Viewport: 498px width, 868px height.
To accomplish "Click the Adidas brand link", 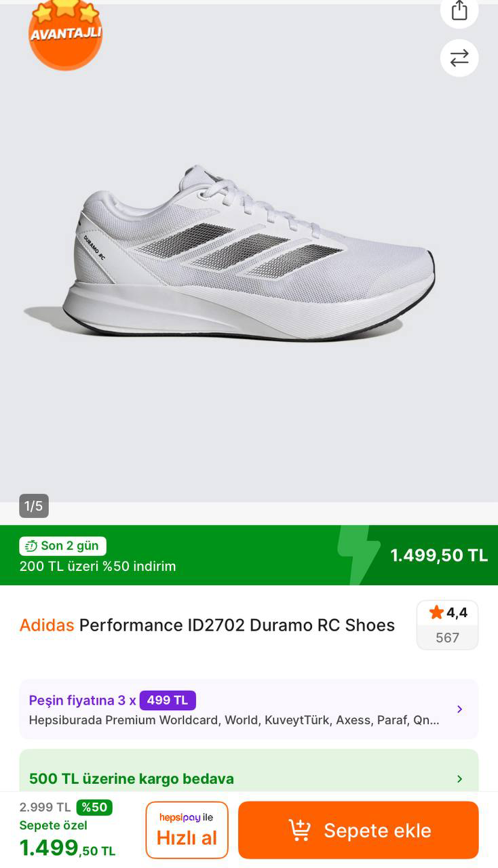I will pyautogui.click(x=47, y=625).
